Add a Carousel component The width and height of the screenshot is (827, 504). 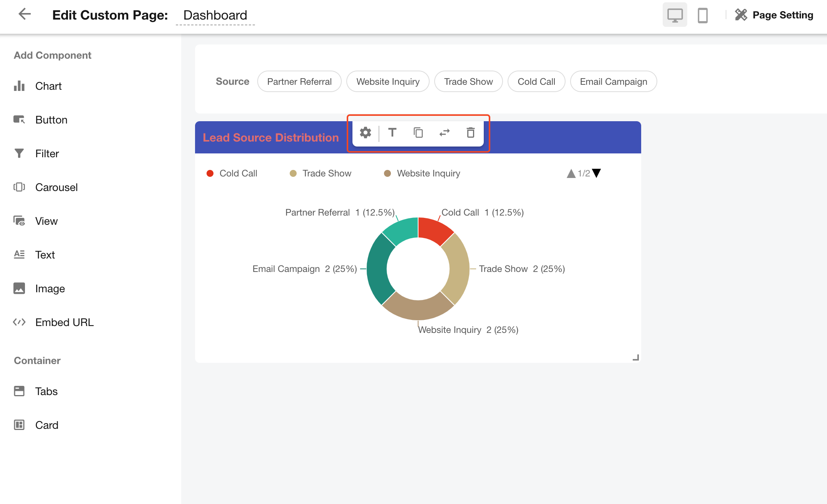coord(56,188)
